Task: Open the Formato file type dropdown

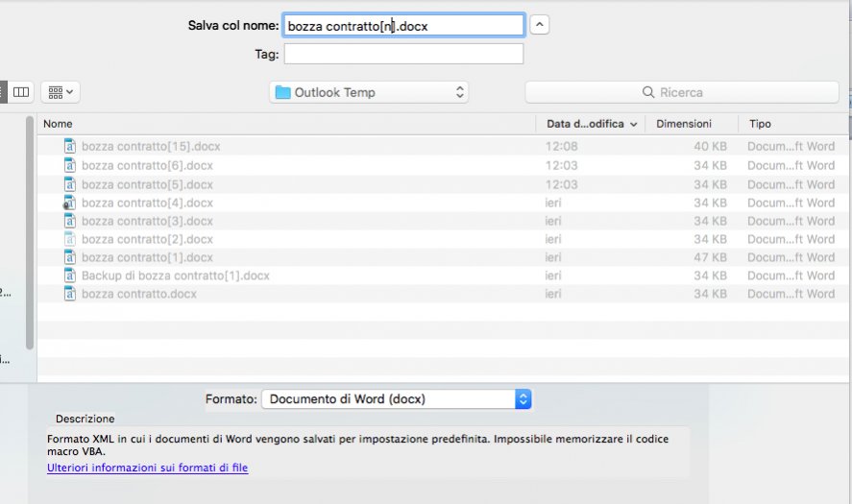Action: tap(397, 398)
